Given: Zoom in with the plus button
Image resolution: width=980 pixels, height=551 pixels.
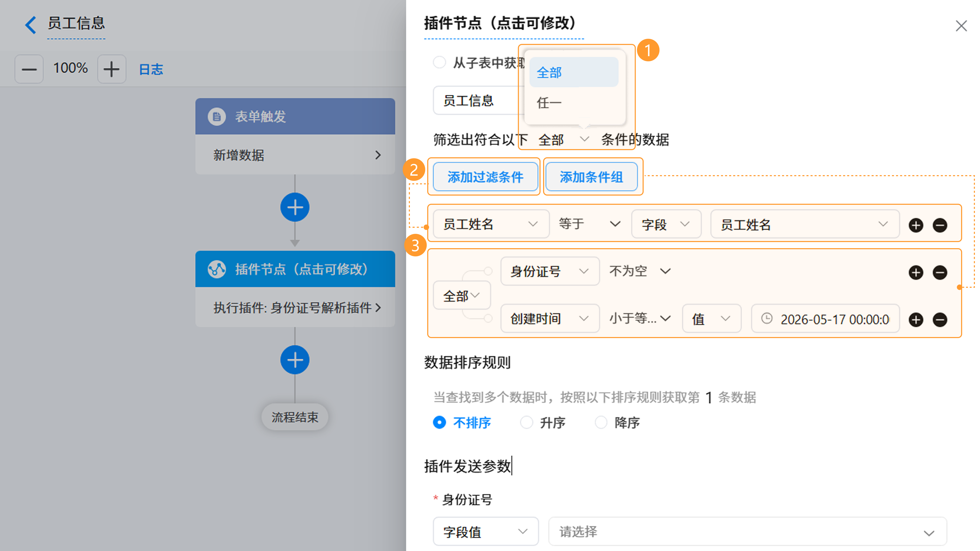Looking at the screenshot, I should [112, 69].
